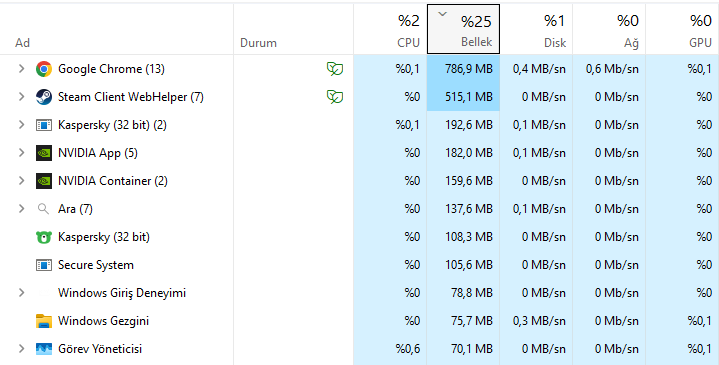Select the Görev Yöneticisi row name
The width and height of the screenshot is (719, 365).
pyautogui.click(x=100, y=349)
